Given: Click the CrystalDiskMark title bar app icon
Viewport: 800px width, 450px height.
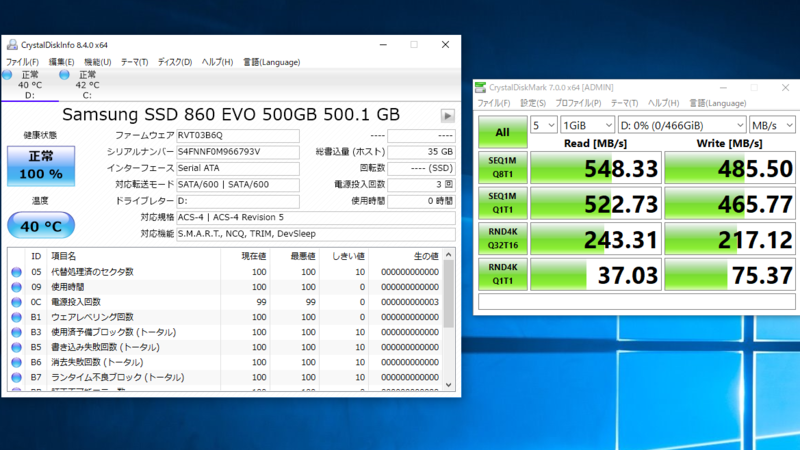Looking at the screenshot, I should coord(480,87).
